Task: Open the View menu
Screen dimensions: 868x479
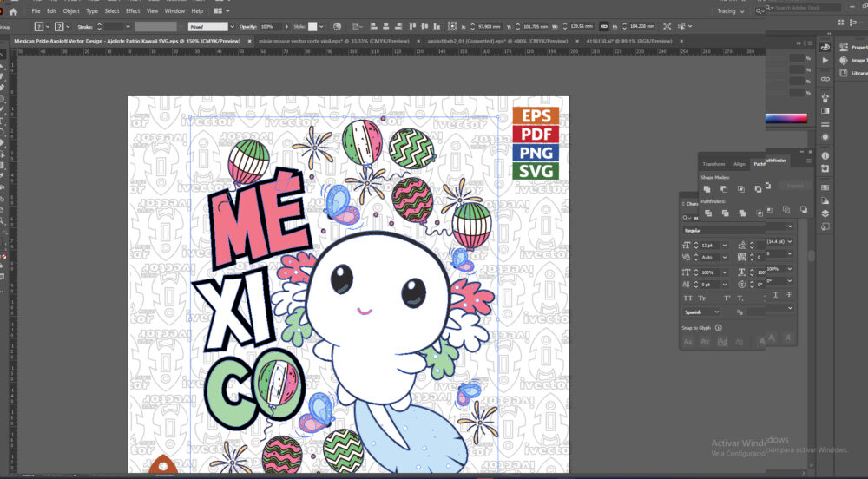Action: click(x=152, y=11)
